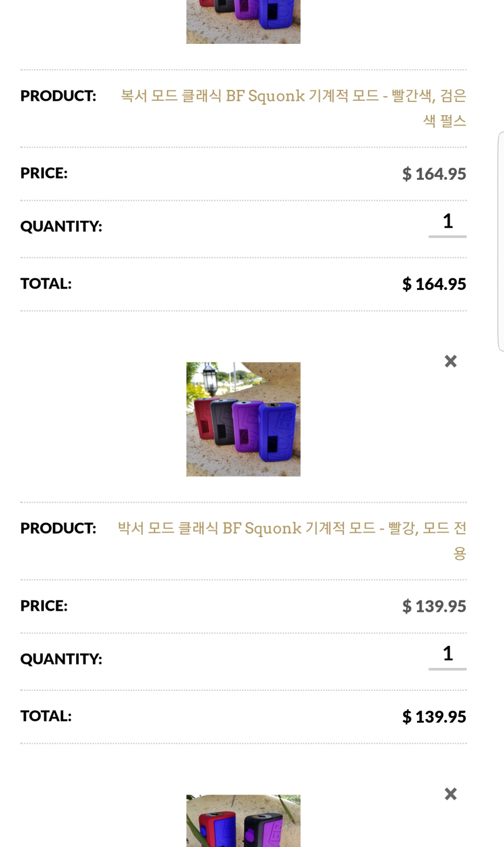Click the QUANTITY: label of the $164.95 item
Image resolution: width=504 pixels, height=847 pixels.
point(61,226)
